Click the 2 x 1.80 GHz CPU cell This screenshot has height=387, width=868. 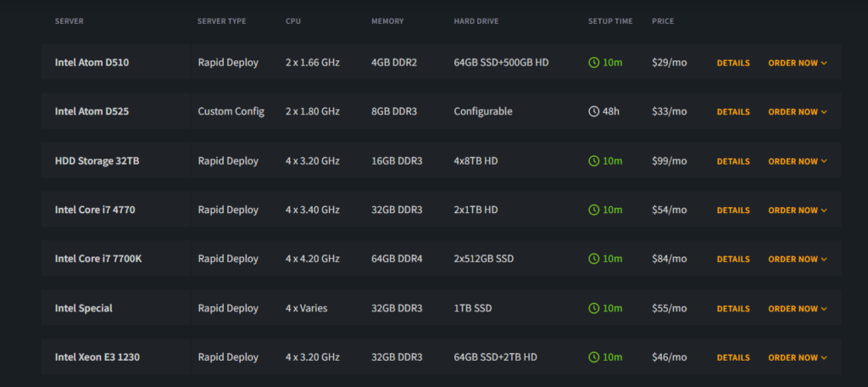click(313, 111)
